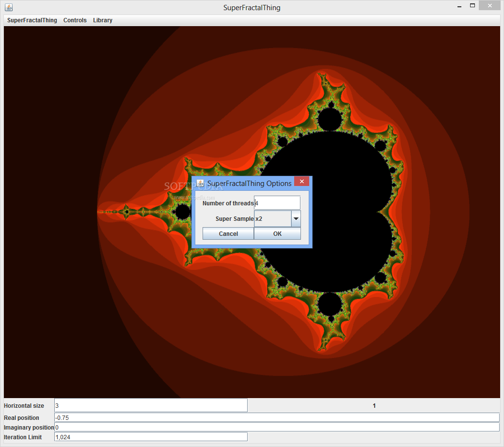504x447 pixels.
Task: Expand the Super Sample dropdown arrow
Action: (296, 219)
